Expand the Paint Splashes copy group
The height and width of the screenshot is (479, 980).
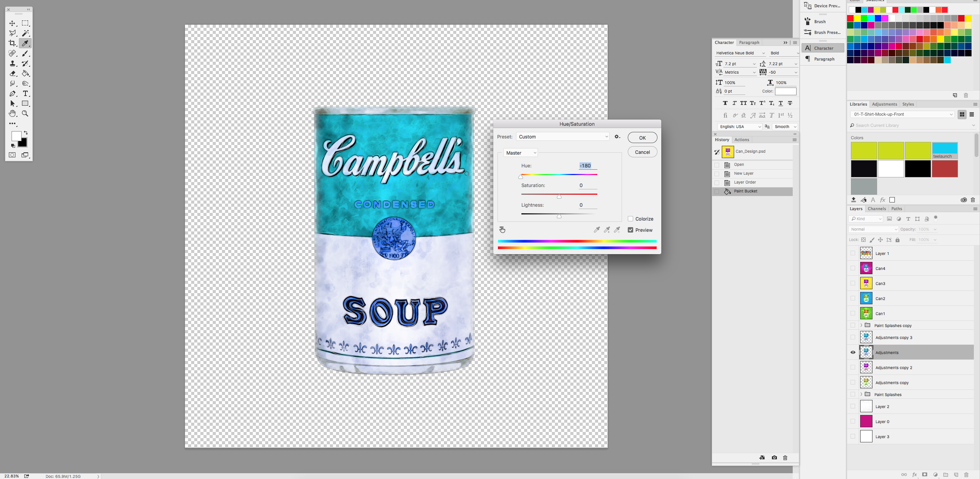(861, 326)
